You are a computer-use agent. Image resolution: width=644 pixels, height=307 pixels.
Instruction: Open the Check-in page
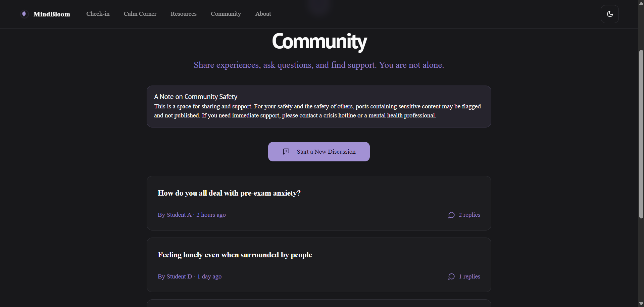click(98, 14)
